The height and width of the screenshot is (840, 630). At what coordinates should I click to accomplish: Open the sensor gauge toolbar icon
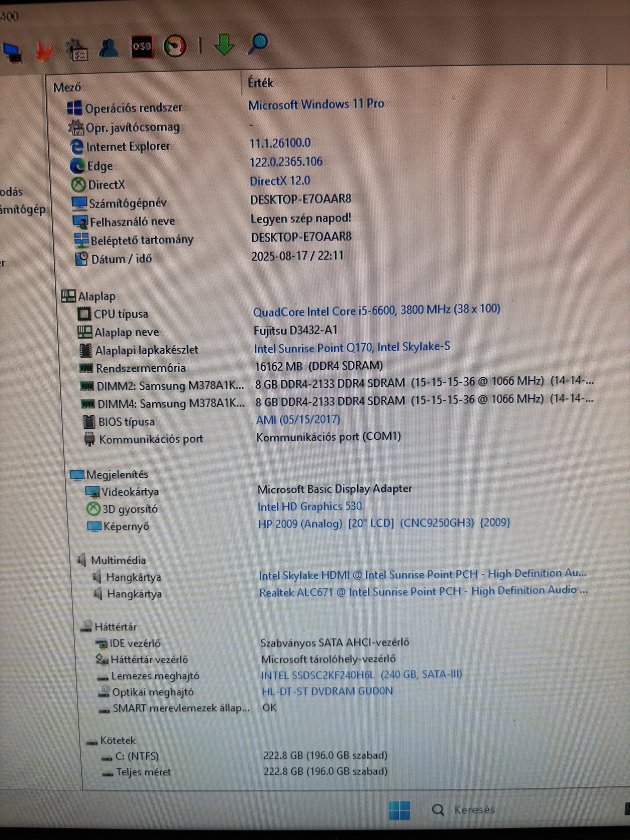[x=175, y=46]
